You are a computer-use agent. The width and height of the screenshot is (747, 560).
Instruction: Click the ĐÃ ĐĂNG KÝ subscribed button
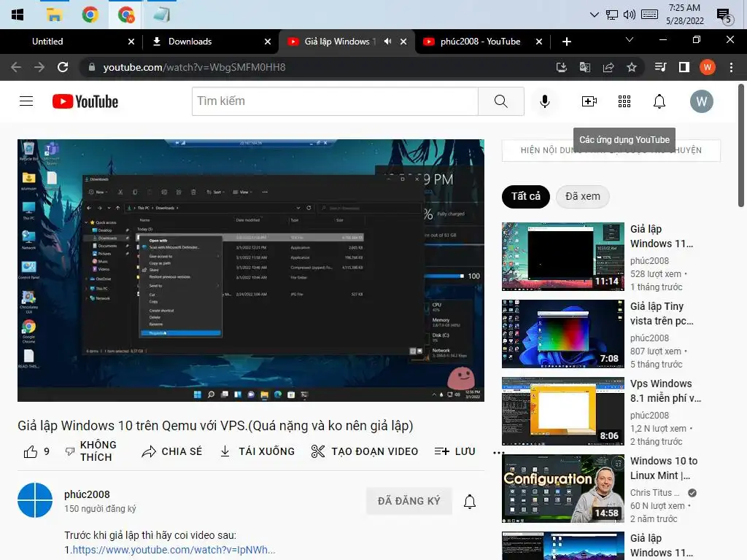point(409,501)
